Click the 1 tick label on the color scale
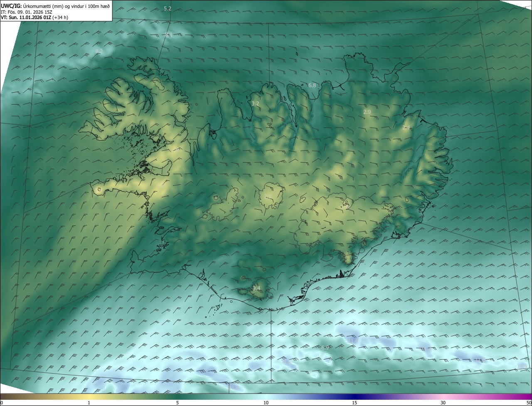The image size is (532, 406). pos(89,403)
